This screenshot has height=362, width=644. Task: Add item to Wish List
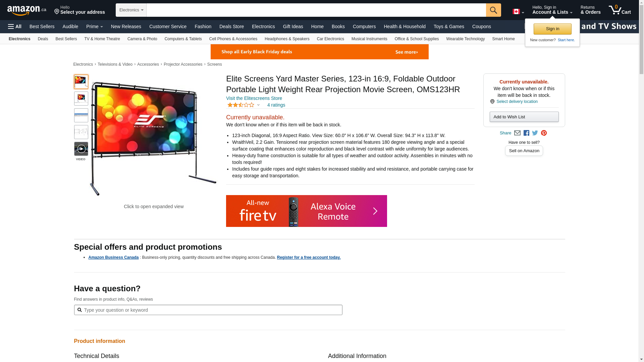tap(524, 117)
